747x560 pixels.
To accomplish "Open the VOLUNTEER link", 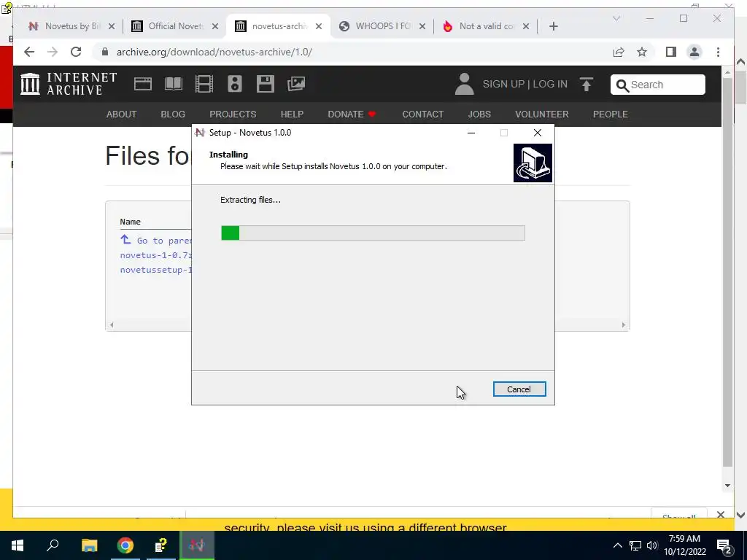I will coord(542,114).
